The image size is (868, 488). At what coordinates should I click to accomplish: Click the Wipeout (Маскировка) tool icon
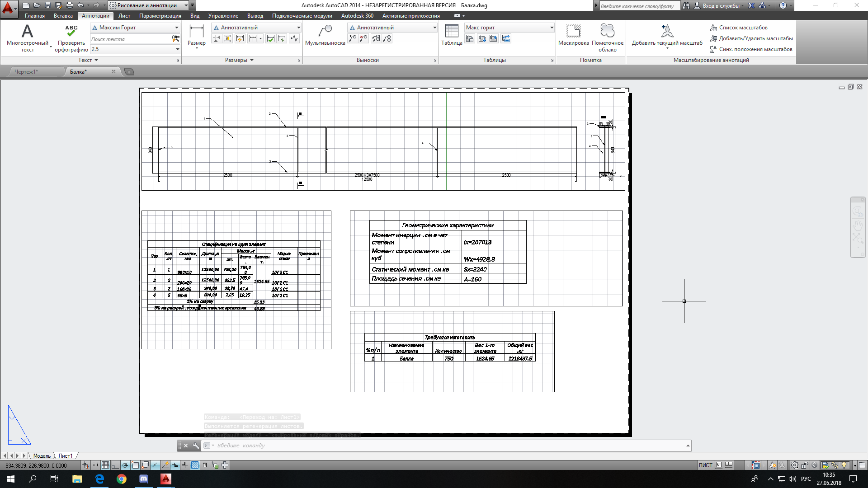(573, 31)
